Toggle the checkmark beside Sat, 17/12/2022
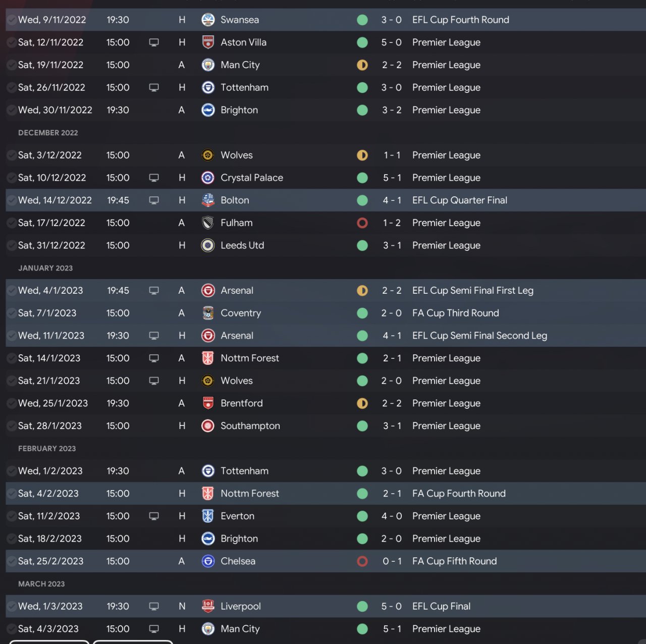This screenshot has height=644, width=646. click(x=11, y=223)
